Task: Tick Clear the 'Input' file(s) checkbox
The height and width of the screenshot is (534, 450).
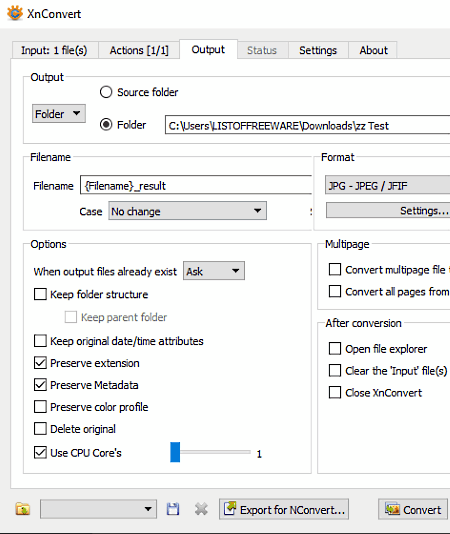Action: tap(335, 371)
